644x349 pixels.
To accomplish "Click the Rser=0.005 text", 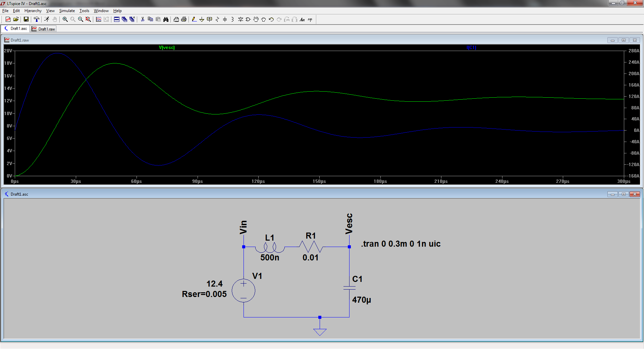I will pos(204,294).
